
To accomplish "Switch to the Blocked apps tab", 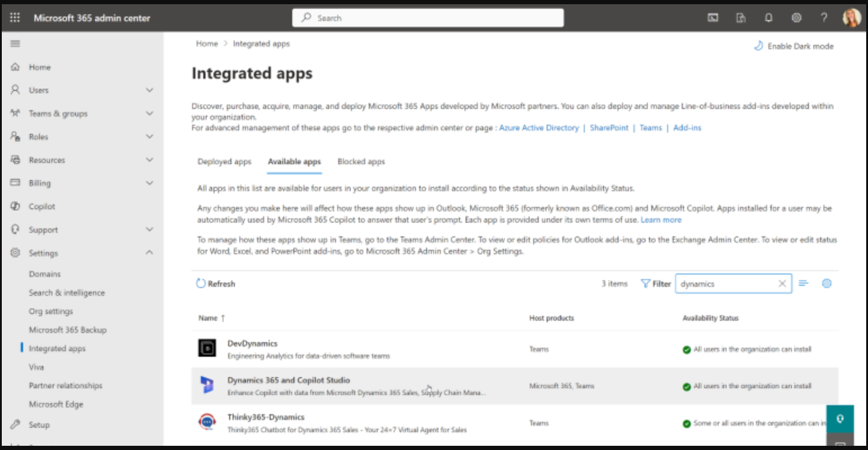I will click(361, 162).
